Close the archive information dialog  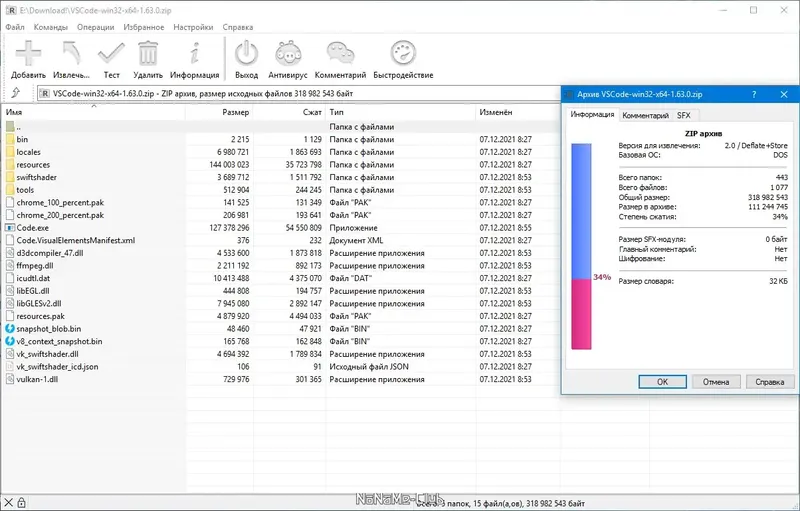tap(784, 94)
